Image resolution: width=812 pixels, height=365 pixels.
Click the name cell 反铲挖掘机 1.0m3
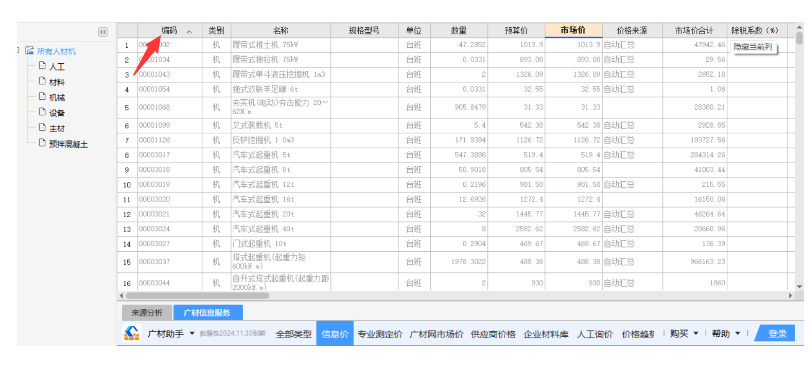[281, 140]
